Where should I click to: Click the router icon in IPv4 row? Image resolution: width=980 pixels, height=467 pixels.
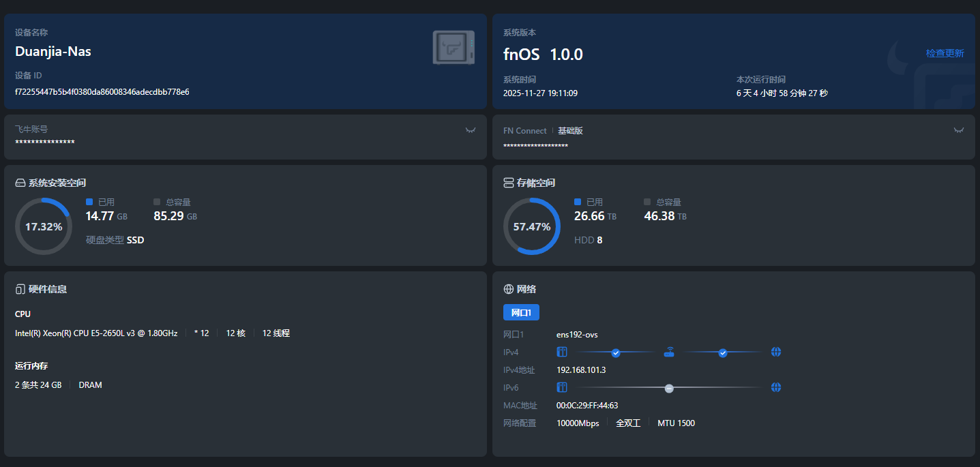(x=669, y=352)
